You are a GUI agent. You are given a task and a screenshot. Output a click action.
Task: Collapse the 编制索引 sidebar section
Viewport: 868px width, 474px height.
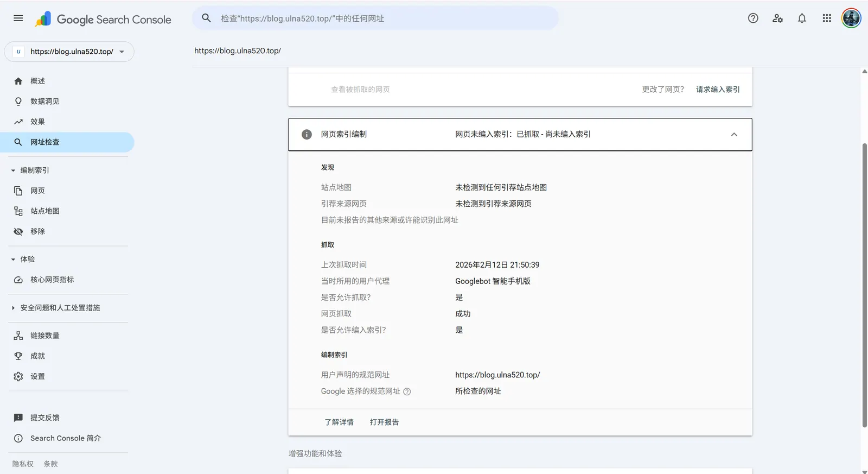pos(13,170)
